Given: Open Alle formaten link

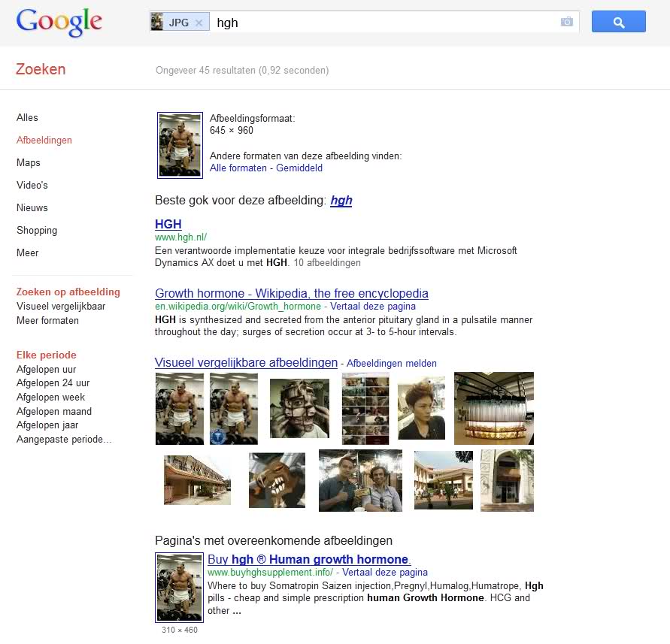Looking at the screenshot, I should (x=238, y=168).
